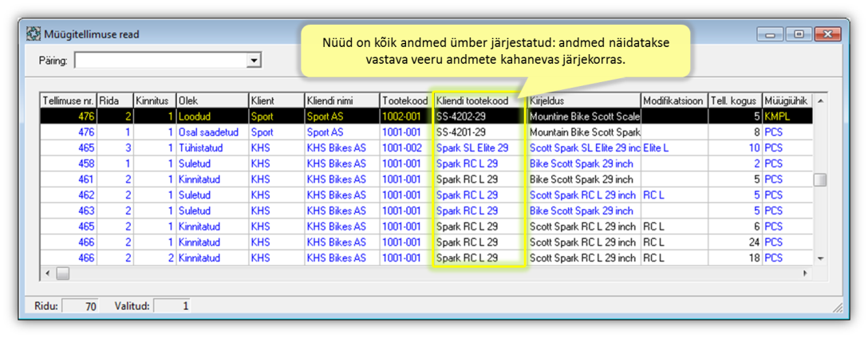Sort by Olek column header
868x338 pixels.
[212, 100]
